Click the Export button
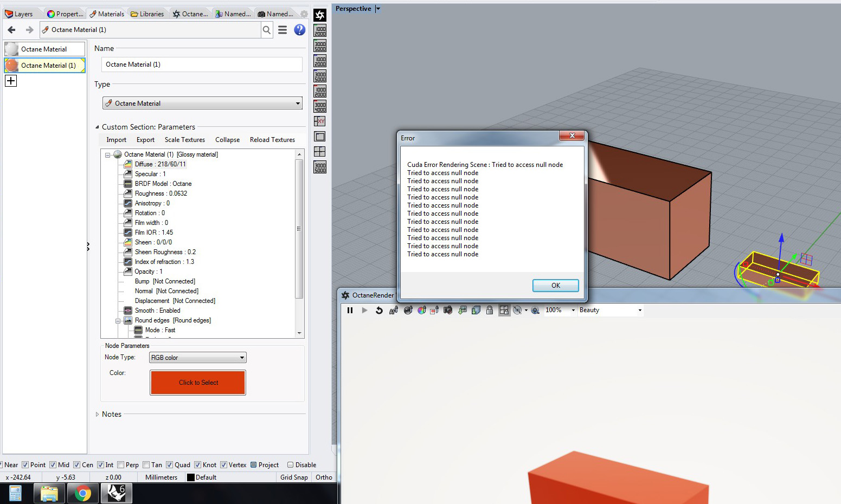The image size is (841, 504). pyautogui.click(x=145, y=140)
